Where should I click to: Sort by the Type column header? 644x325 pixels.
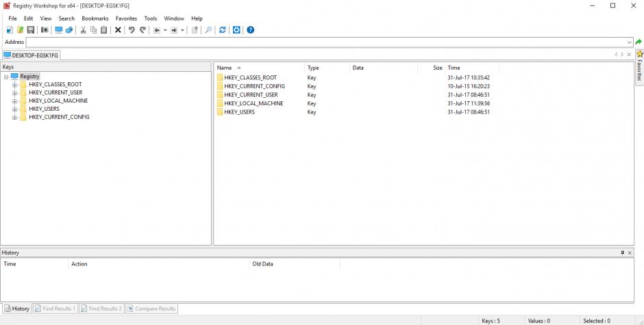[x=327, y=68]
